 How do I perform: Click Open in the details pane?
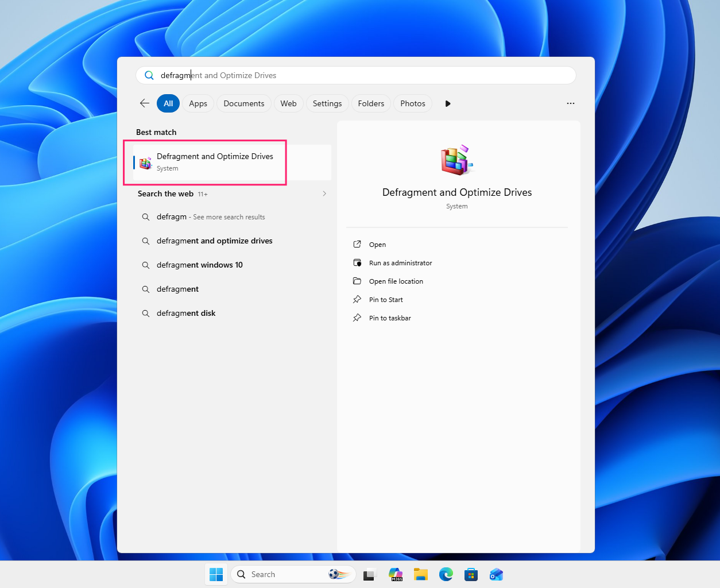(x=377, y=245)
